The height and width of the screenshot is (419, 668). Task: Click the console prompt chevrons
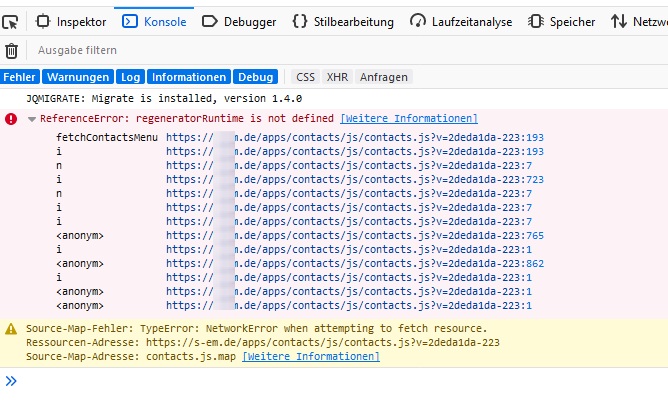tap(11, 381)
